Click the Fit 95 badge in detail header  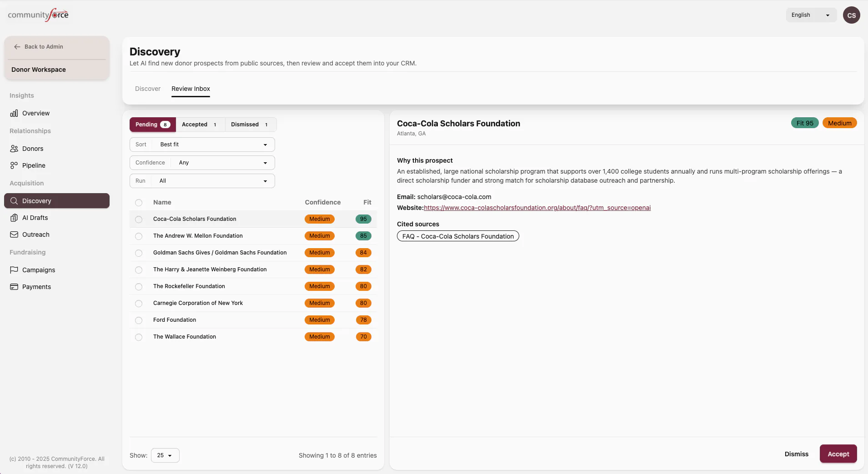(x=804, y=123)
